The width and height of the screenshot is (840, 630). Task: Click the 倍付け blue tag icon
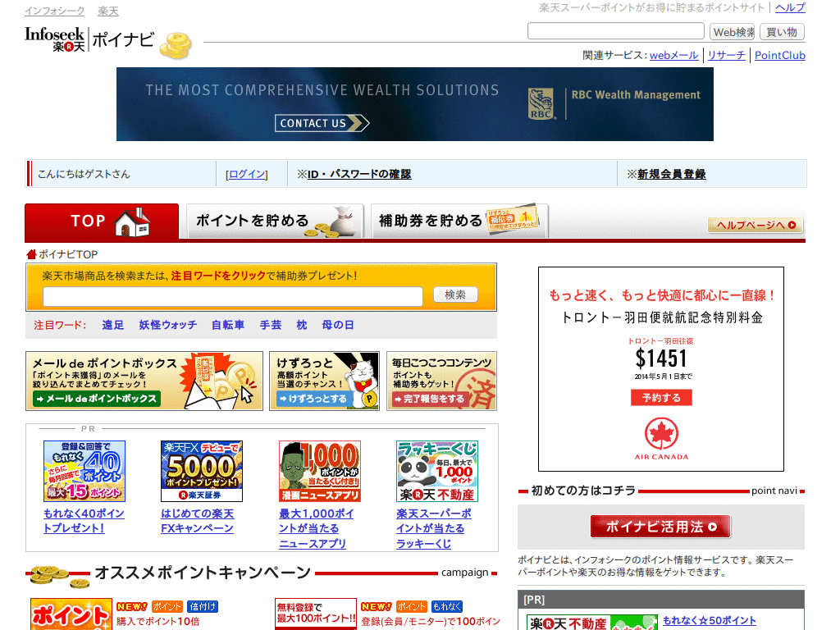[203, 606]
